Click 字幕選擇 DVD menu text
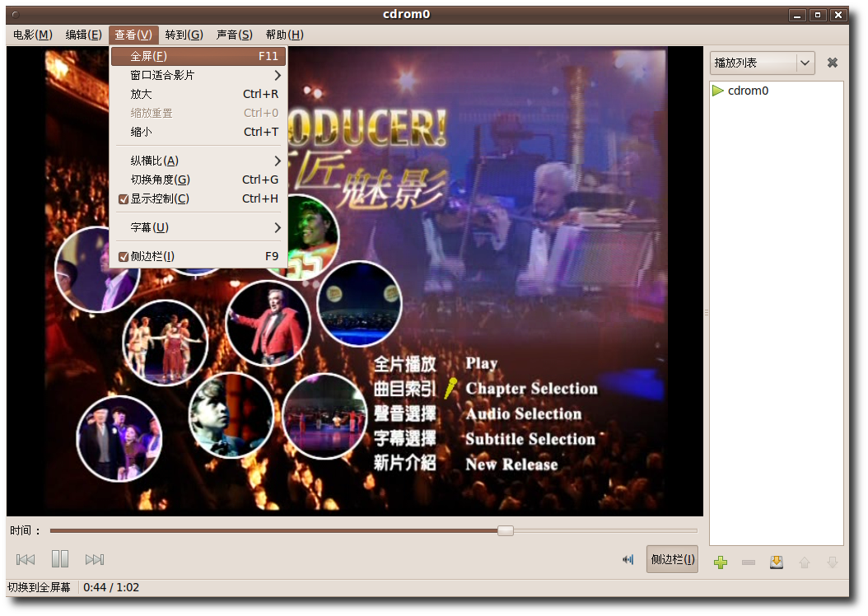The image size is (868, 616). [404, 438]
